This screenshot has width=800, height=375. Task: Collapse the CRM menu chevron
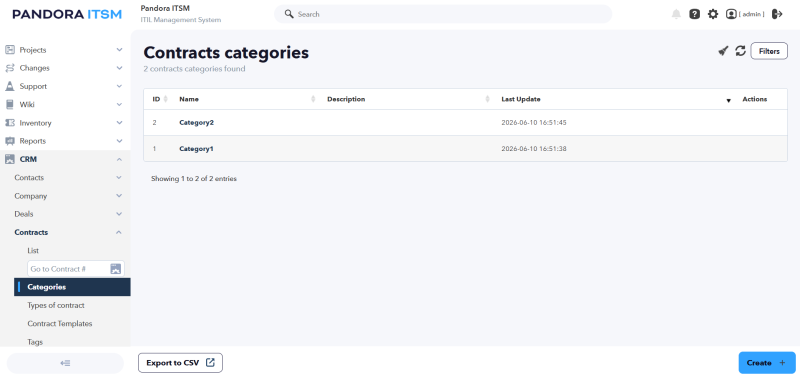(x=119, y=159)
